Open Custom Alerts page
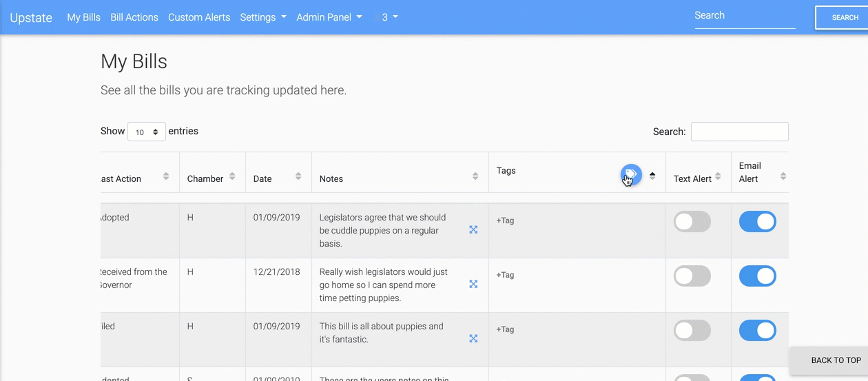 (x=199, y=17)
